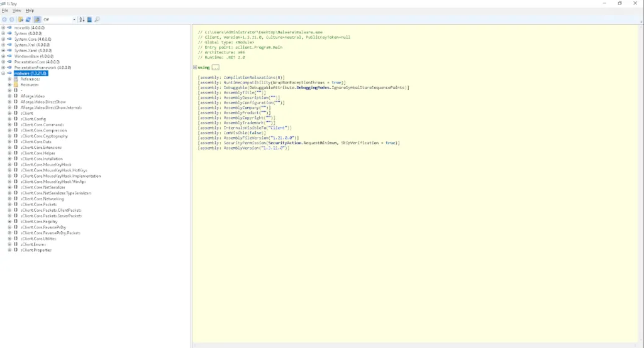Select AForge.Video.DirectShow namespace

click(x=43, y=102)
